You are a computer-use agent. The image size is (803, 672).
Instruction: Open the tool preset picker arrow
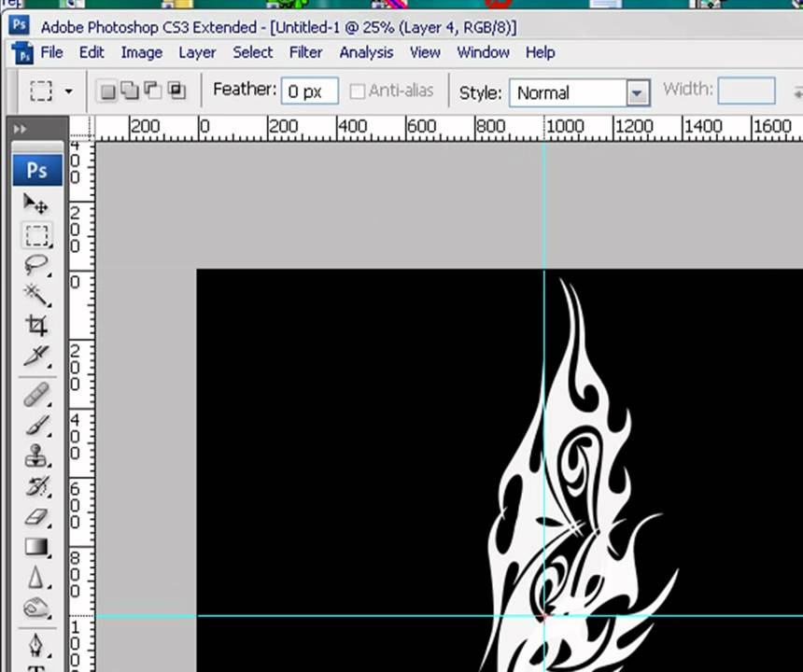click(x=68, y=91)
